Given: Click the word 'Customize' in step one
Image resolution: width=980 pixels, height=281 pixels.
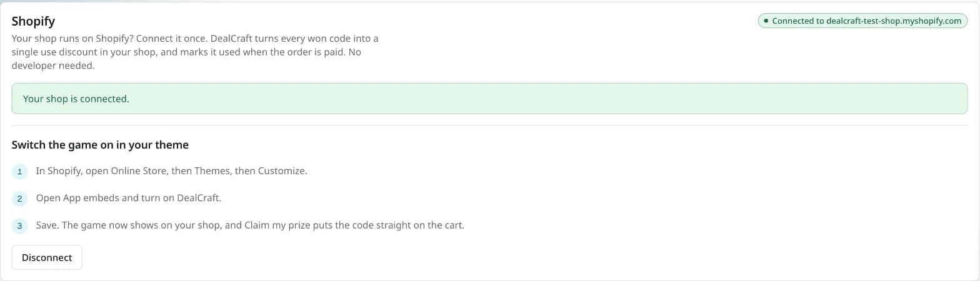Looking at the screenshot, I should 281,170.
